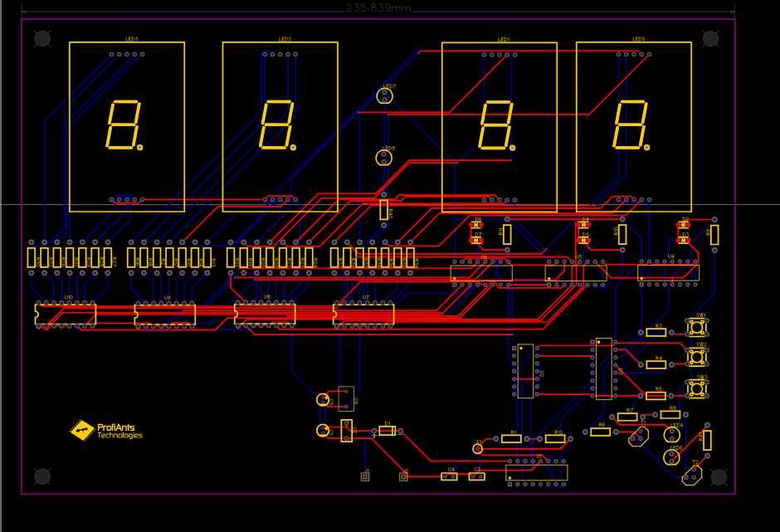The image size is (780, 532).
Task: Select the U1 IC footprint
Action: pyautogui.click(x=537, y=473)
